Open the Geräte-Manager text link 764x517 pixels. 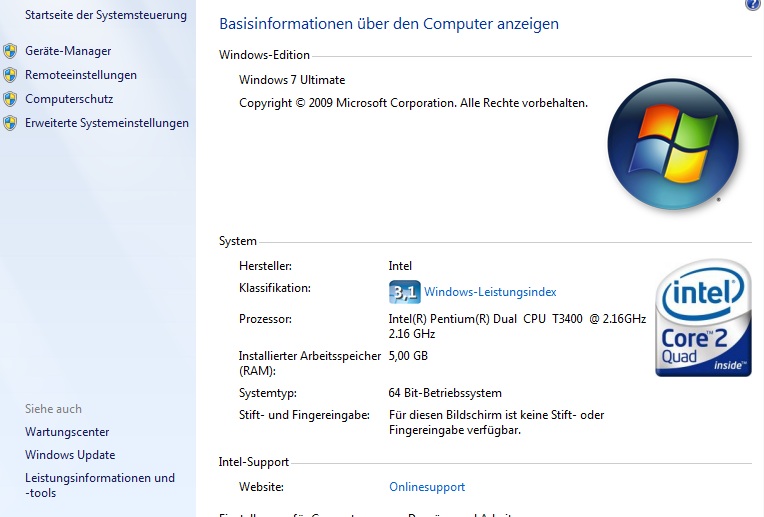point(68,51)
